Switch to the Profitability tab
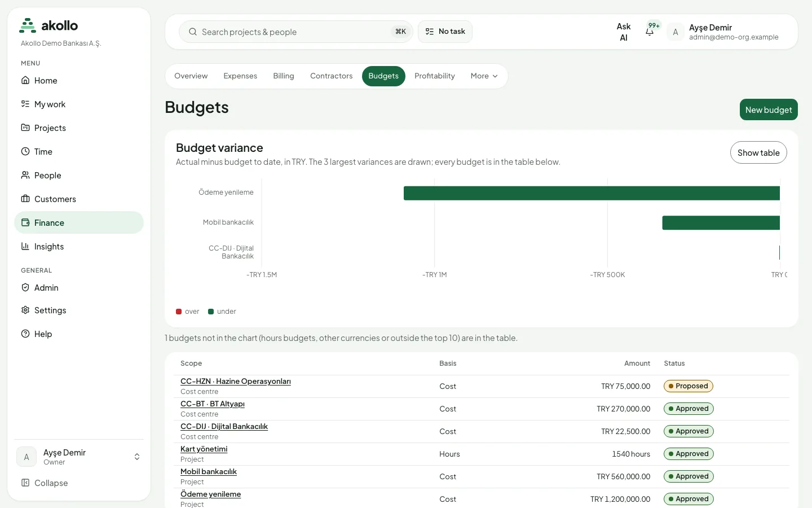The image size is (812, 508). point(435,76)
